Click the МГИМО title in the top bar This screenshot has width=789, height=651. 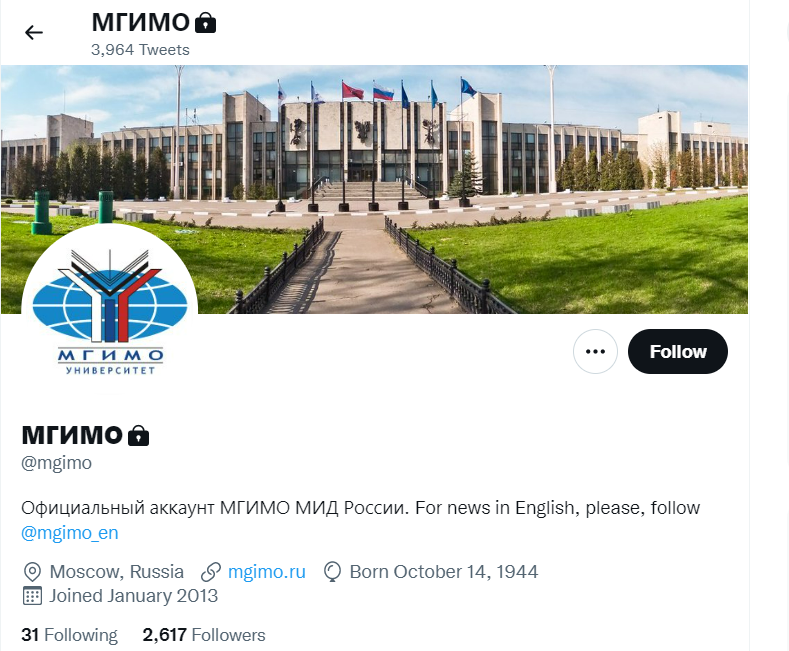pyautogui.click(x=140, y=23)
